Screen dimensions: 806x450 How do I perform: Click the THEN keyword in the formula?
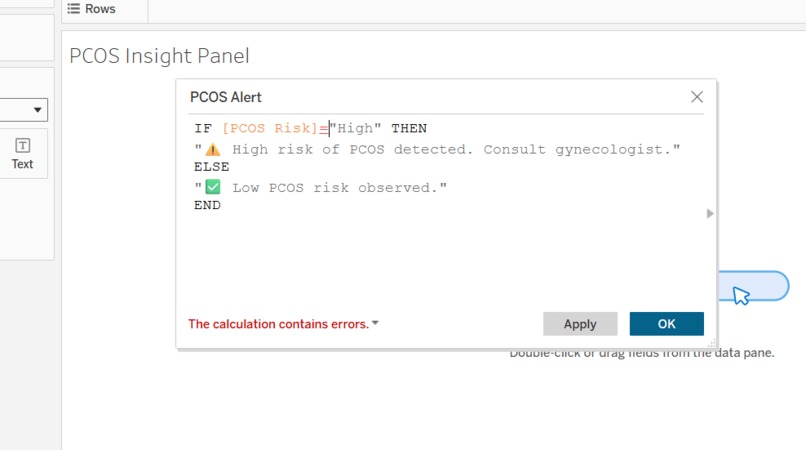[409, 128]
